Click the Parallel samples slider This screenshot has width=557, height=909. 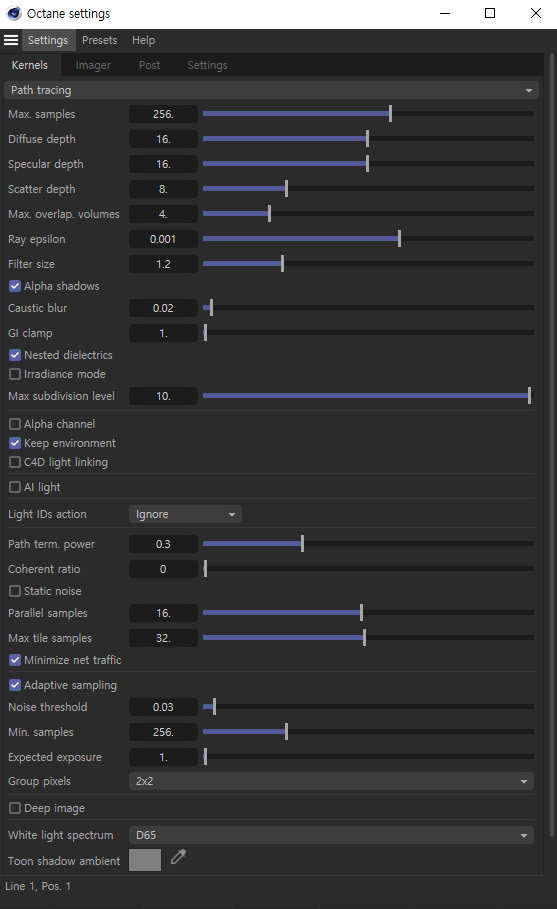tap(368, 612)
